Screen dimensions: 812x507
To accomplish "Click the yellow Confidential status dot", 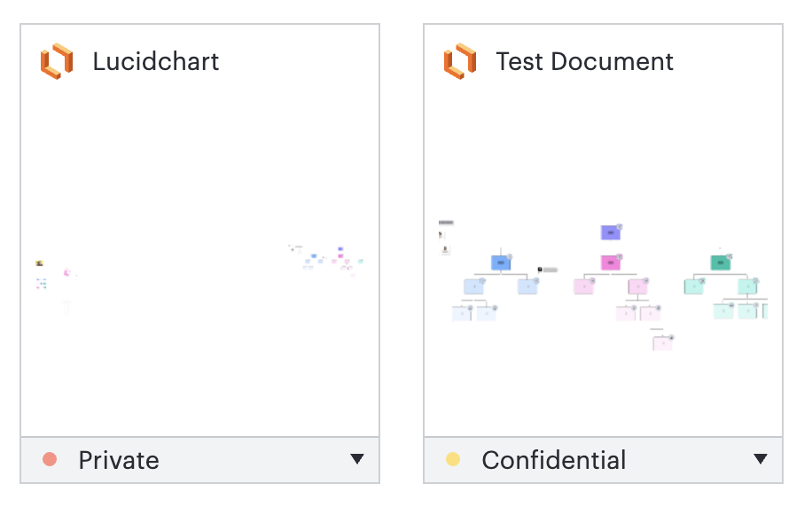I will (453, 459).
